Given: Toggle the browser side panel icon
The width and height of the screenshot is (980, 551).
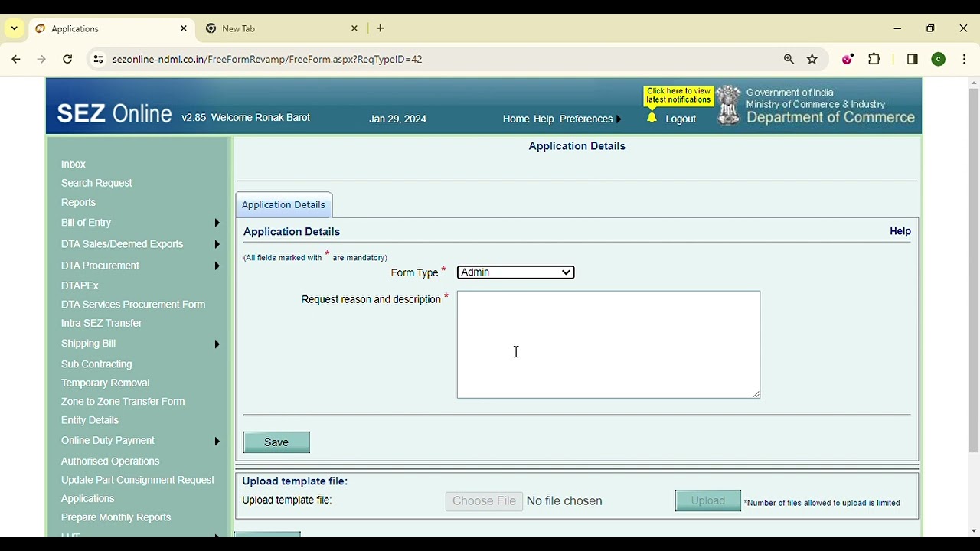Looking at the screenshot, I should 912,59.
